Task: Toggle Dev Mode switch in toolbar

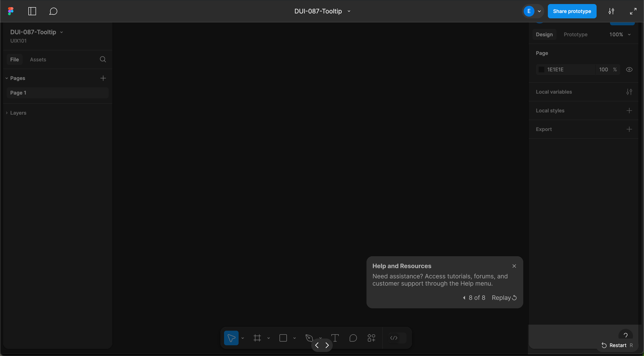Action: (398, 338)
